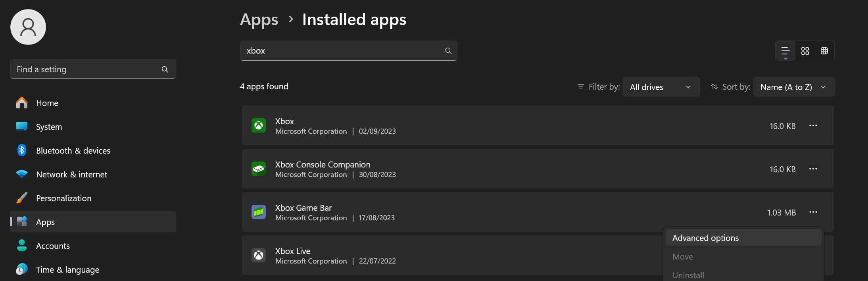Open the Filter by All drives dropdown
868x281 pixels.
tap(661, 87)
